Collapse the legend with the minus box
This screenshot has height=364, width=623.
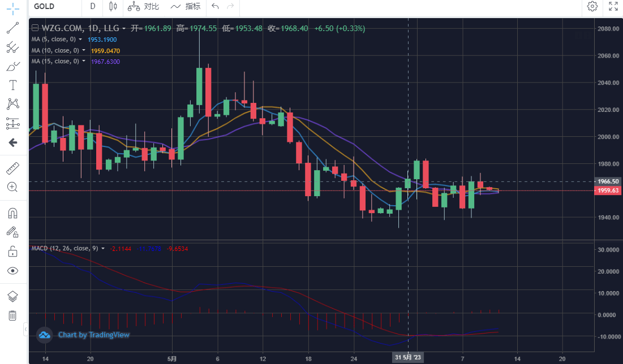[x=35, y=28]
